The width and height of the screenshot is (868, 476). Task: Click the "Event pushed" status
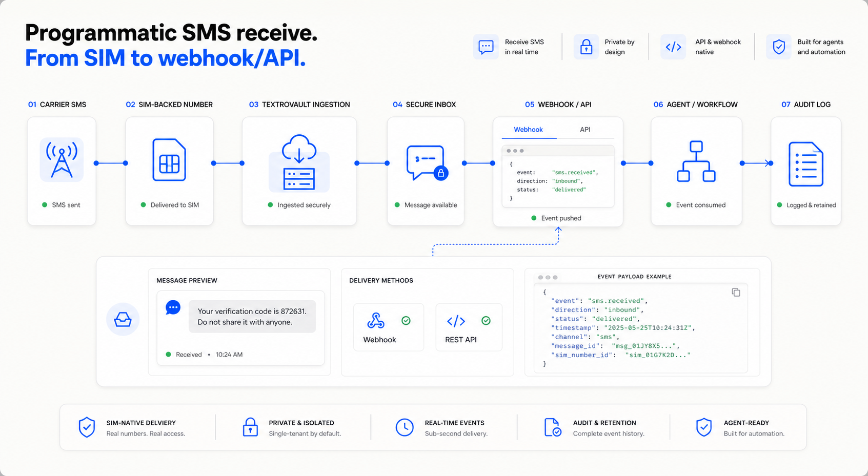coord(556,218)
